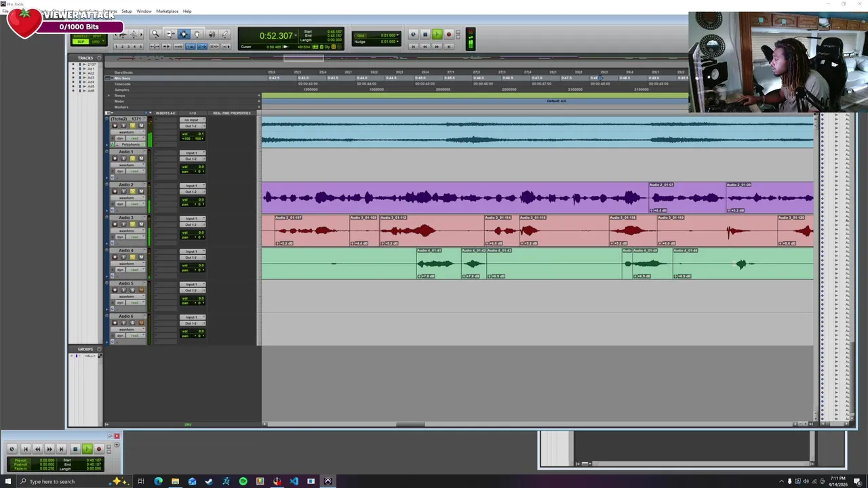Click Stop in main toolbar transport
This screenshot has height=488, width=868.
tap(425, 35)
